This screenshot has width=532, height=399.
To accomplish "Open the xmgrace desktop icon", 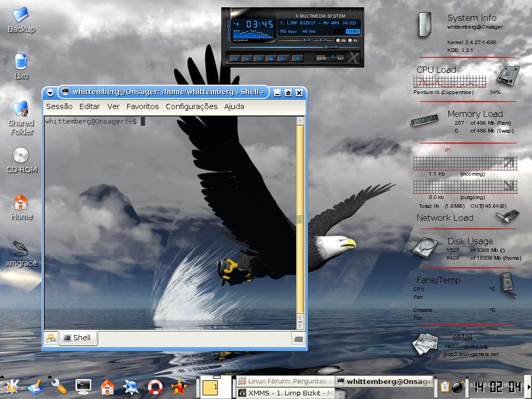I will pyautogui.click(x=21, y=254).
